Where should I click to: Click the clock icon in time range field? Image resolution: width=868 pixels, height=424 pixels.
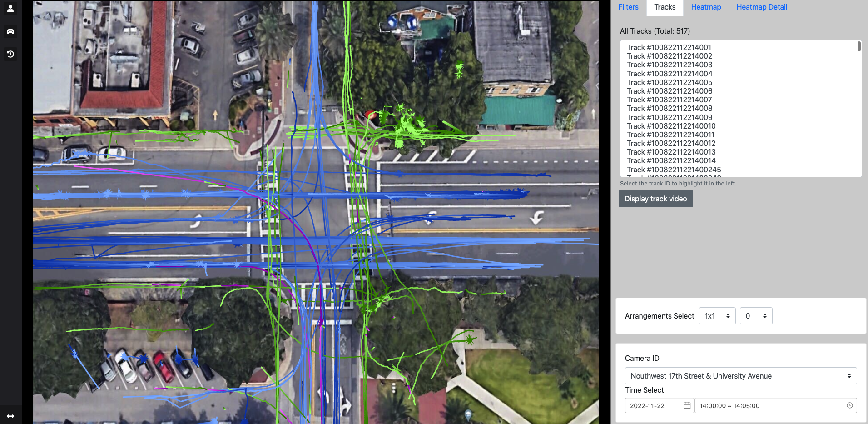coord(849,405)
